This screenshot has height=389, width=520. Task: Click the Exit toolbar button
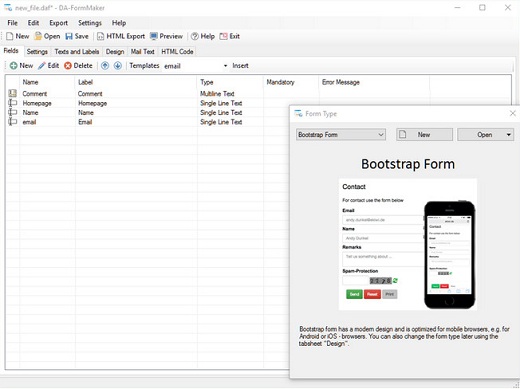pos(230,36)
